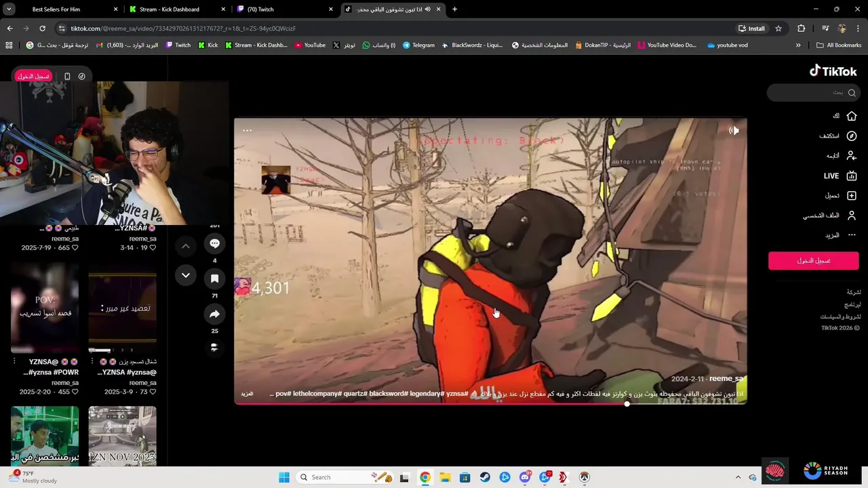Click the address bar URL
Viewport: 868px width, 488px height.
183,28
